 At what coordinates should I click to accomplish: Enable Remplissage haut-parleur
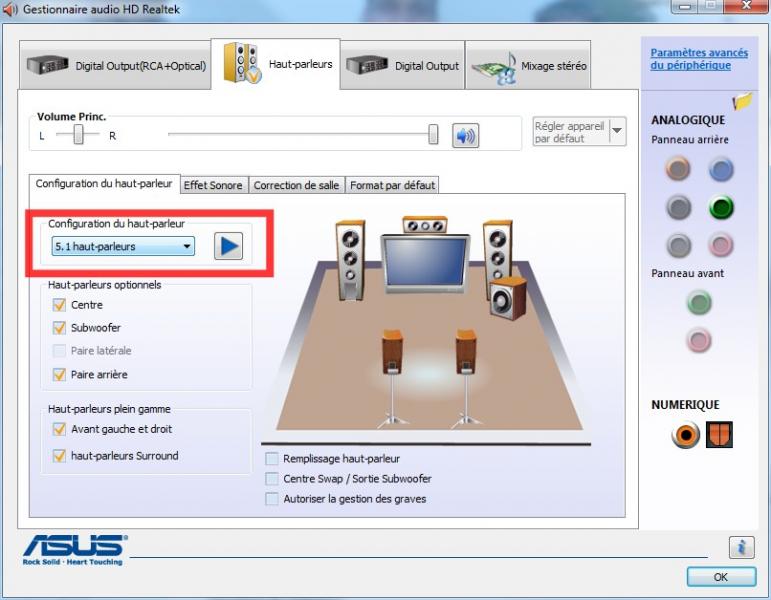[x=271, y=459]
